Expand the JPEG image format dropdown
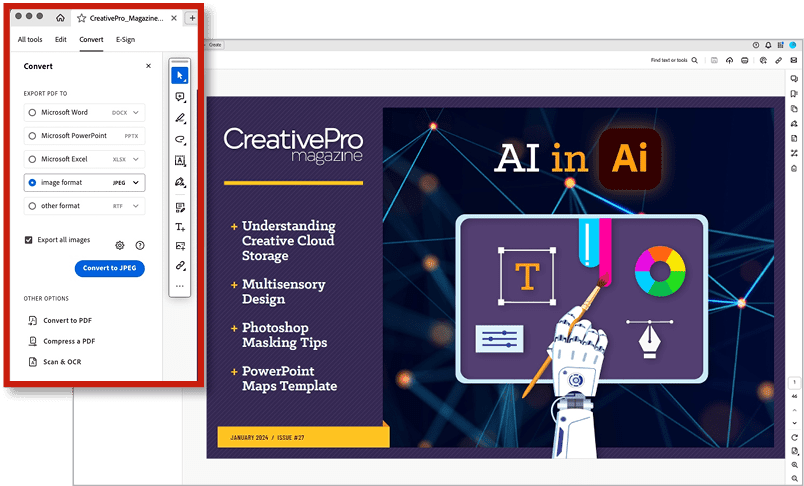Screen dimensions: 804x486 [136, 183]
